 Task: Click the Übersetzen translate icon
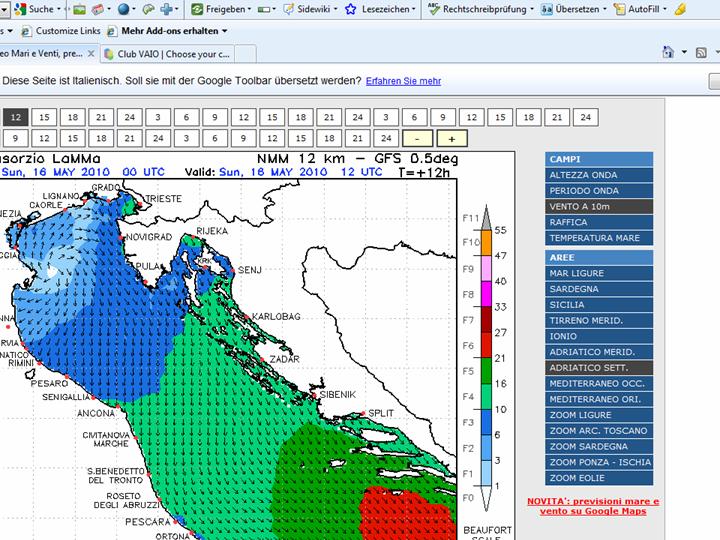click(546, 9)
